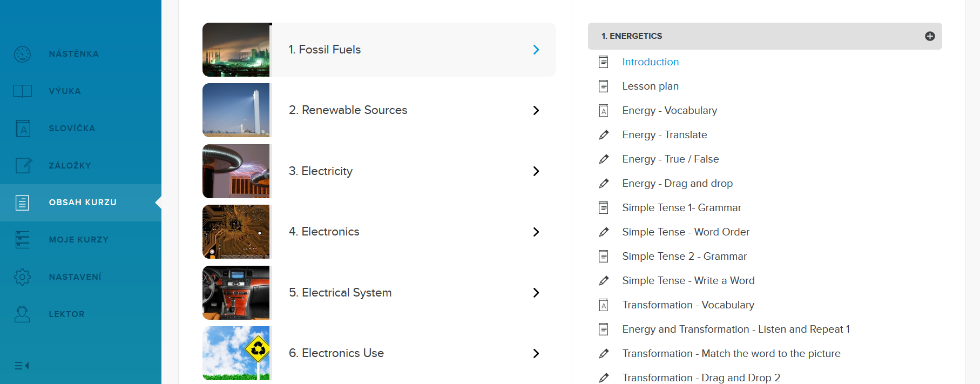The image size is (980, 384).
Task: Open the Lesson plan link
Action: (650, 86)
